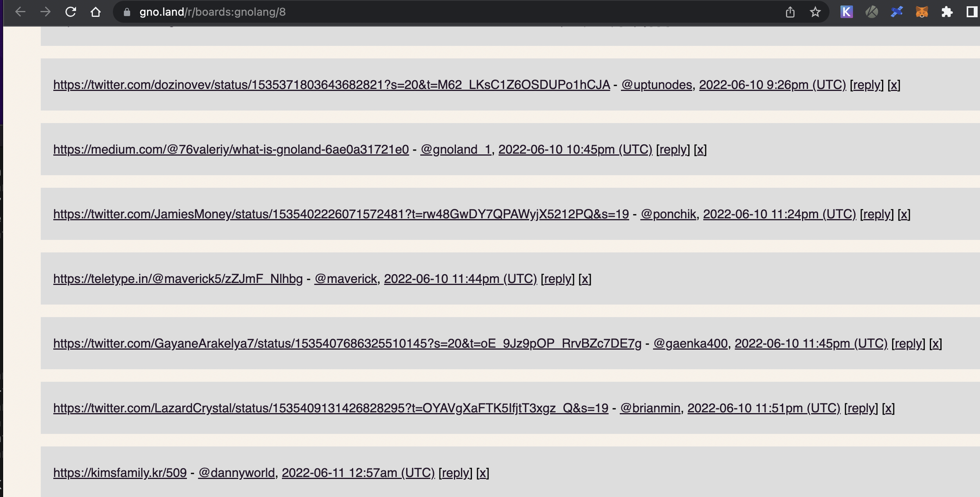Reply to @dannyworld's post
The image size is (980, 497).
point(455,473)
